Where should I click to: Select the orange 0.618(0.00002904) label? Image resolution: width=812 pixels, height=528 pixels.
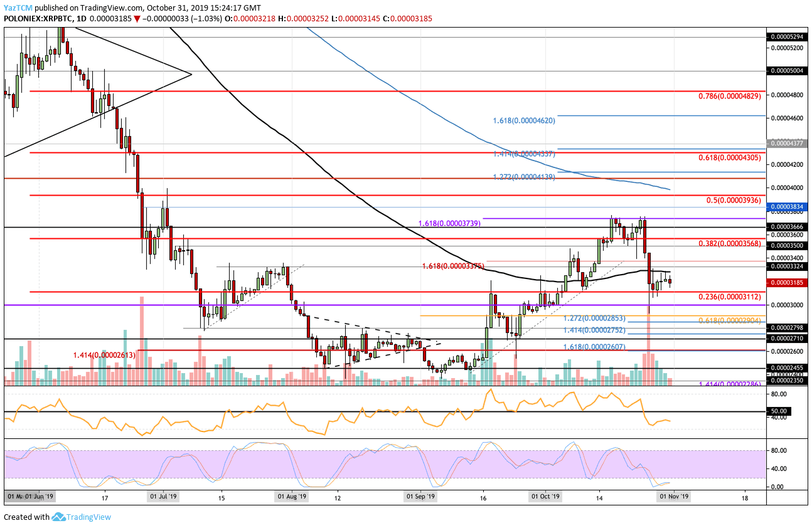729,320
